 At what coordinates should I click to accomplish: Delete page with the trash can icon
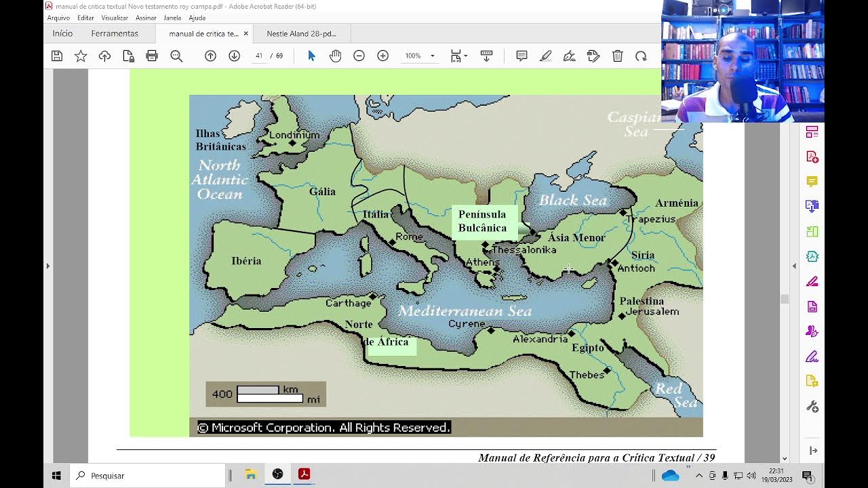click(617, 56)
